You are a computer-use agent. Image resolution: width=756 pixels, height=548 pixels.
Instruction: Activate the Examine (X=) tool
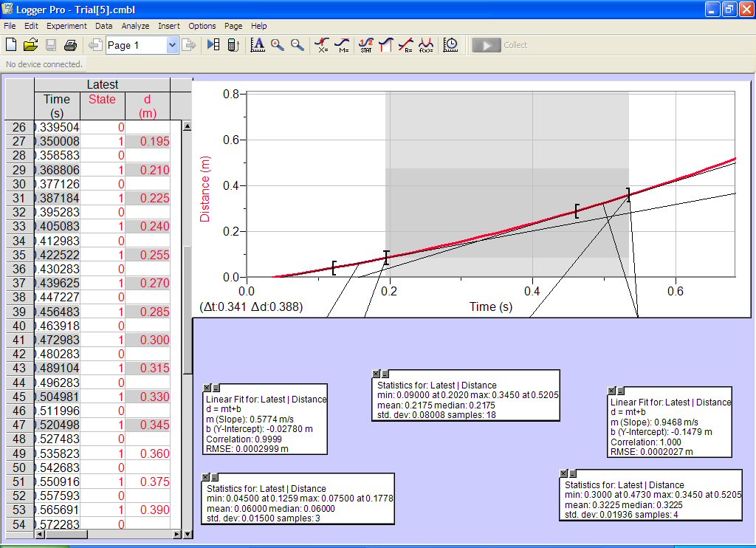point(322,45)
